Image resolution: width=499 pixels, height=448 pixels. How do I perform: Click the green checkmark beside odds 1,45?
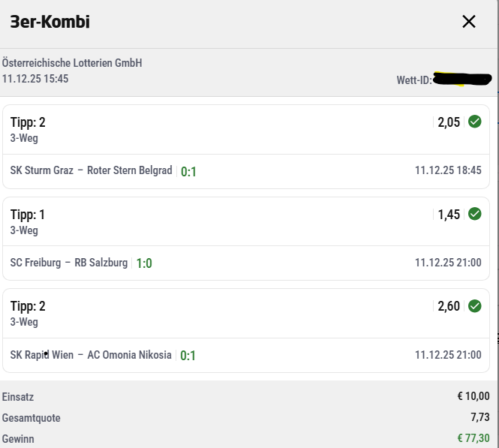pyautogui.click(x=474, y=214)
